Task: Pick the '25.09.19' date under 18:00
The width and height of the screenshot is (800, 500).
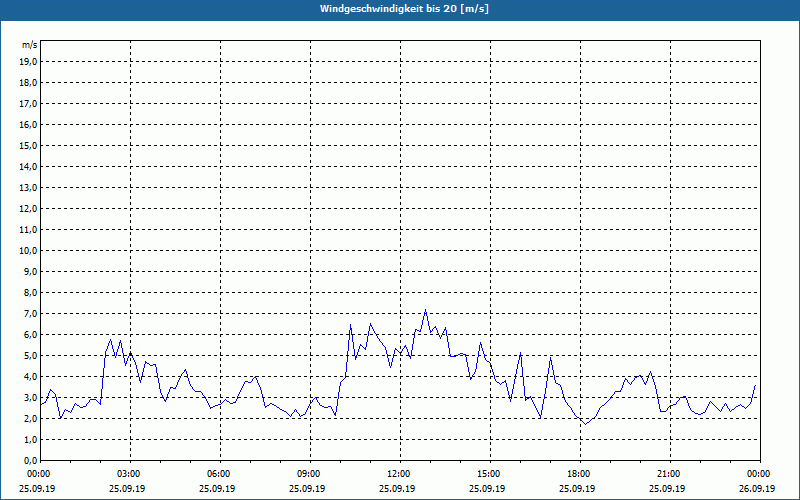Action: 577,488
